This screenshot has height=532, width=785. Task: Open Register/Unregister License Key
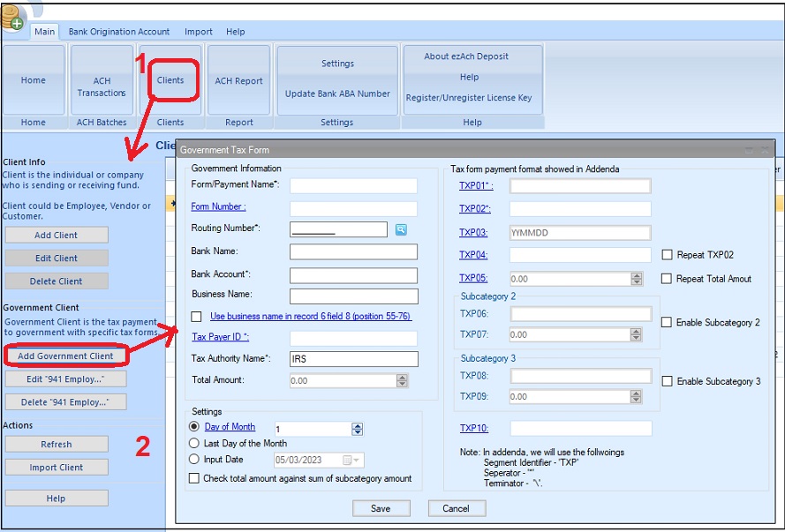tap(469, 98)
